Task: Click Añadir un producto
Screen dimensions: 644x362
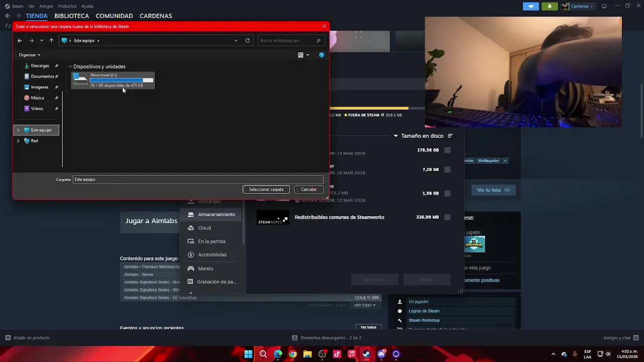Action: (x=28, y=338)
